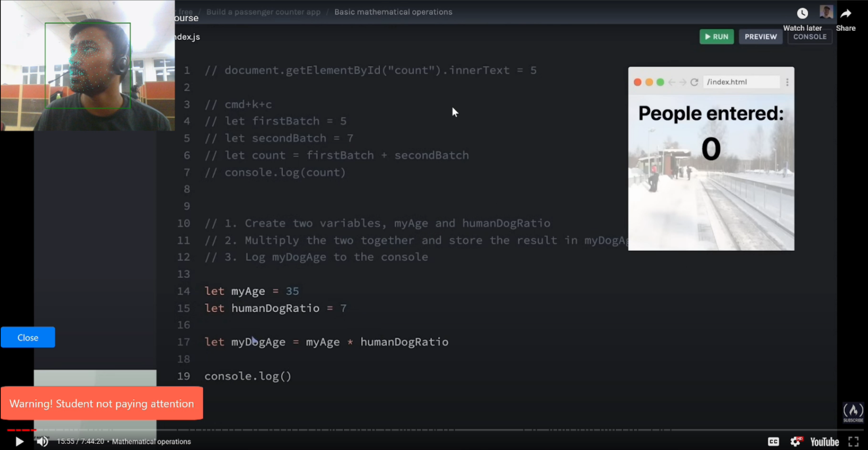The height and width of the screenshot is (450, 868).
Task: Click the Share arrow icon
Action: tap(845, 14)
